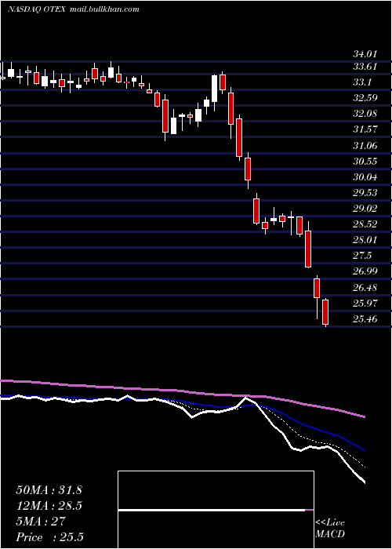
Task: Click the 32.59 price axis label
Action: [x=365, y=98]
